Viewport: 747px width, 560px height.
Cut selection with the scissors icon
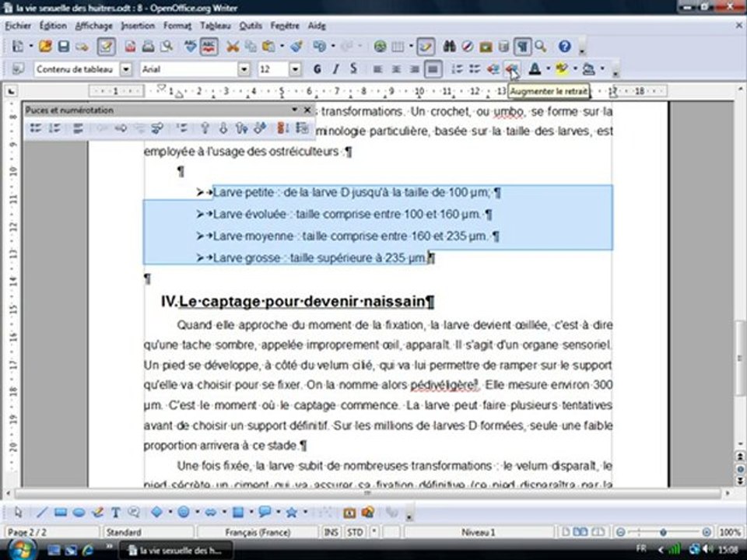pyautogui.click(x=233, y=46)
